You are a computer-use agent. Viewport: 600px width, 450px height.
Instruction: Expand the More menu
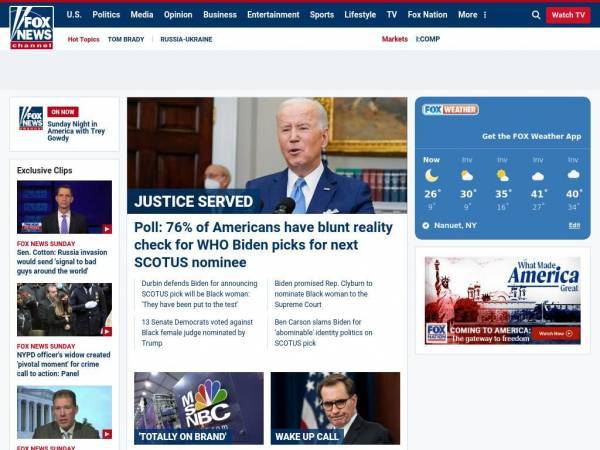468,15
